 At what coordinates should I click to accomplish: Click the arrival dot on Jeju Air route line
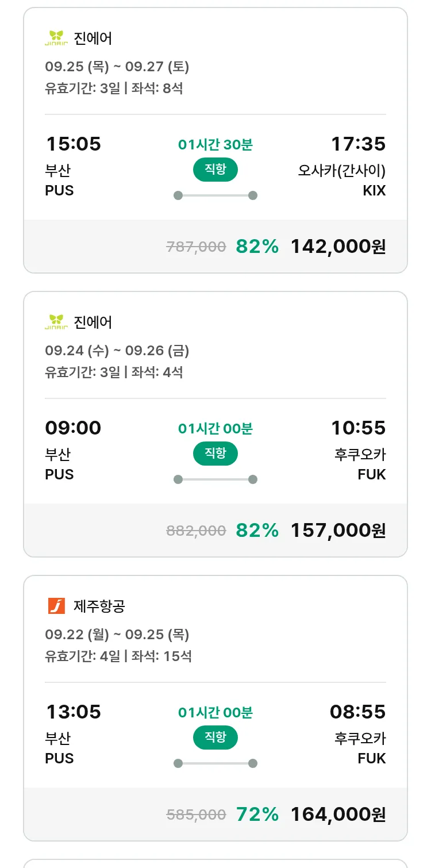pos(252,763)
